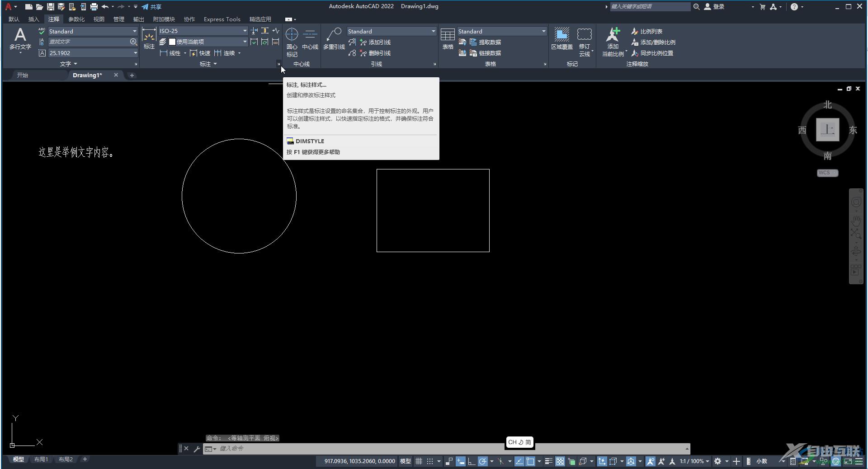This screenshot has width=868, height=469.
Task: Click 添加引线 add leader button
Action: tap(375, 42)
